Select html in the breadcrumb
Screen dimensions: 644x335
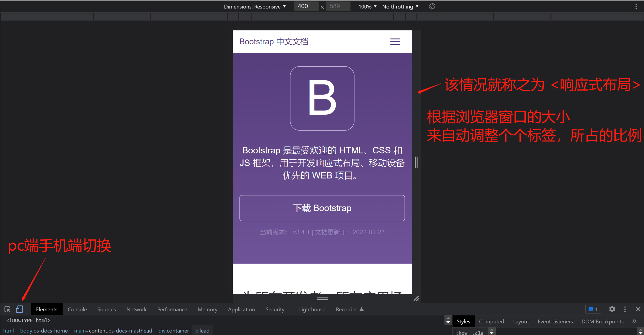8,330
